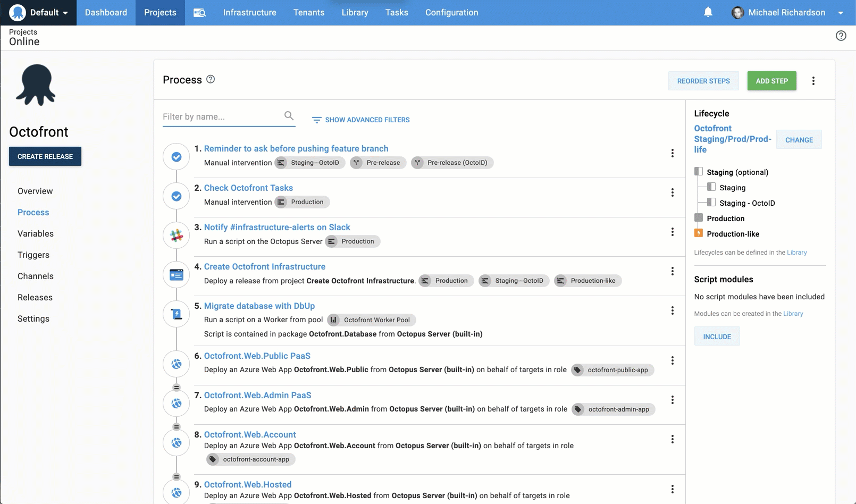The width and height of the screenshot is (856, 504).
Task: Open overflow menu for Migrate database step
Action: [x=673, y=310]
